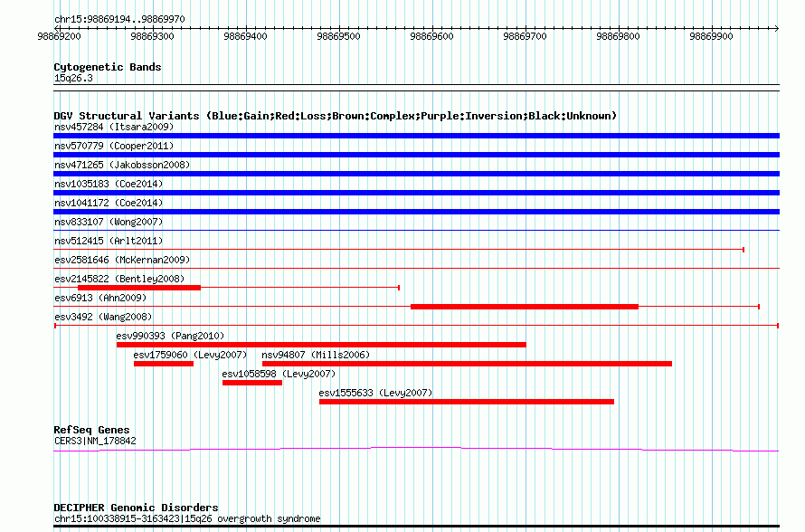This screenshot has height=532, width=805.
Task: Click the thick red bar of esv6913
Action: tap(525, 307)
